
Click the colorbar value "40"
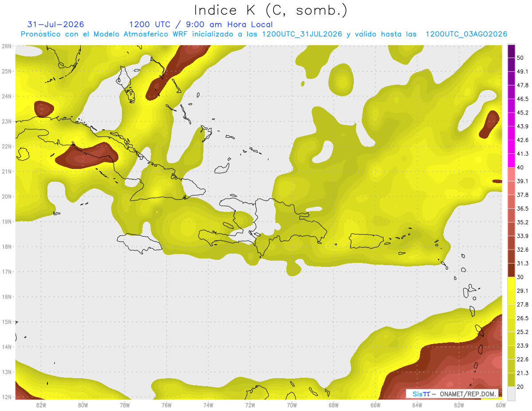click(521, 168)
